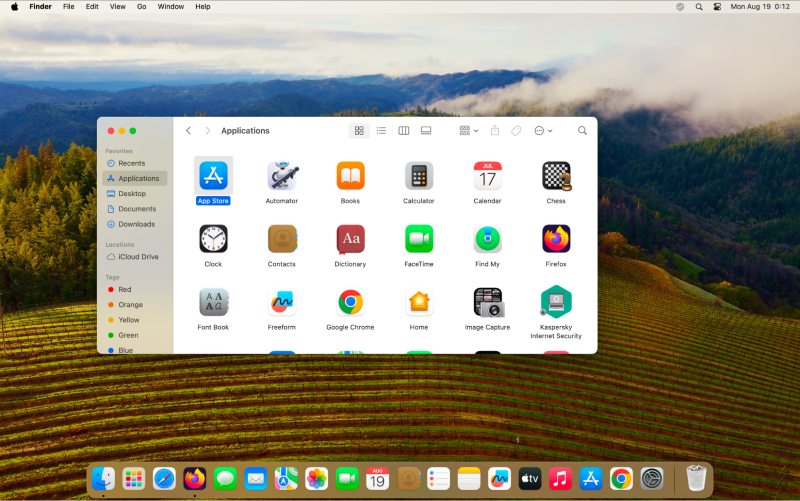Screen dimensions: 800x501
Task: Open the Apple menu
Action: point(14,7)
